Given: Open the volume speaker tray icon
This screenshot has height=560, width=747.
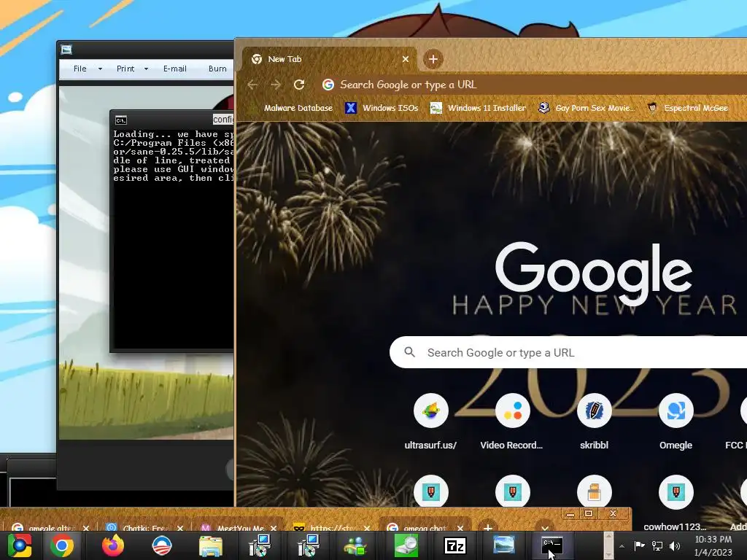Looking at the screenshot, I should click(675, 545).
